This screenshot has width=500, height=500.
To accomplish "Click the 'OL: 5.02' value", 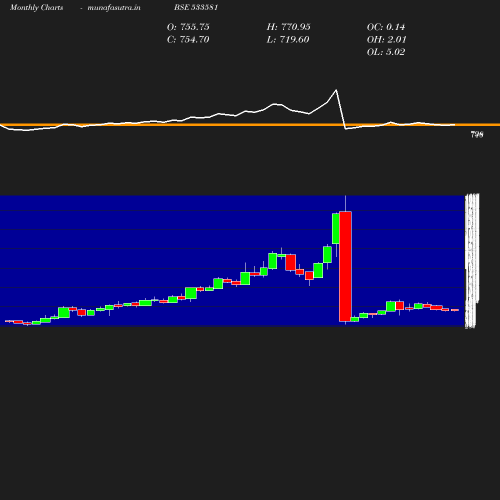I will click(x=386, y=52).
